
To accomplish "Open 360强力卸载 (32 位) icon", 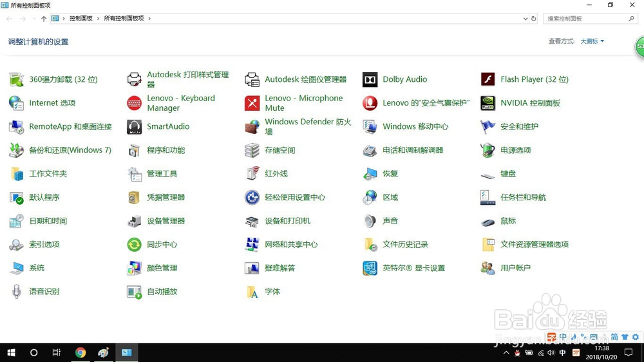I will point(17,79).
